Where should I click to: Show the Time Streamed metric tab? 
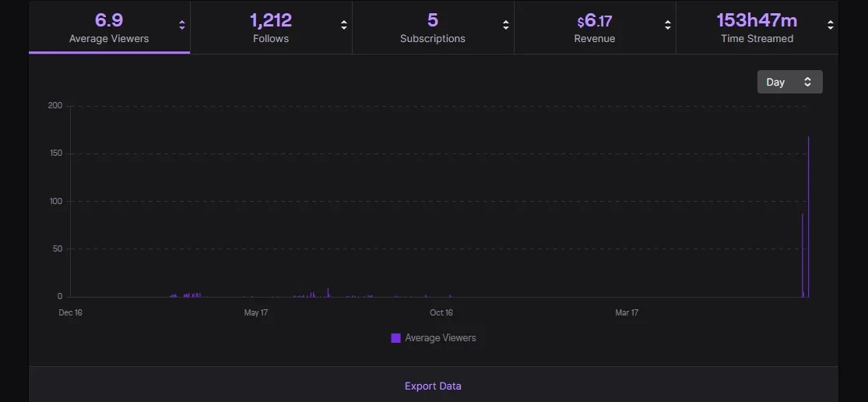point(757,27)
